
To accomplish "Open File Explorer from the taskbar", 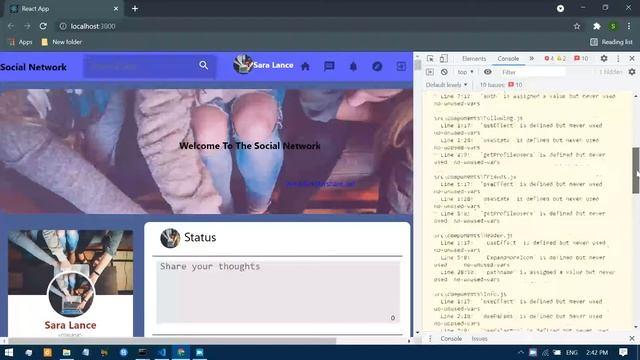I will coord(67,352).
